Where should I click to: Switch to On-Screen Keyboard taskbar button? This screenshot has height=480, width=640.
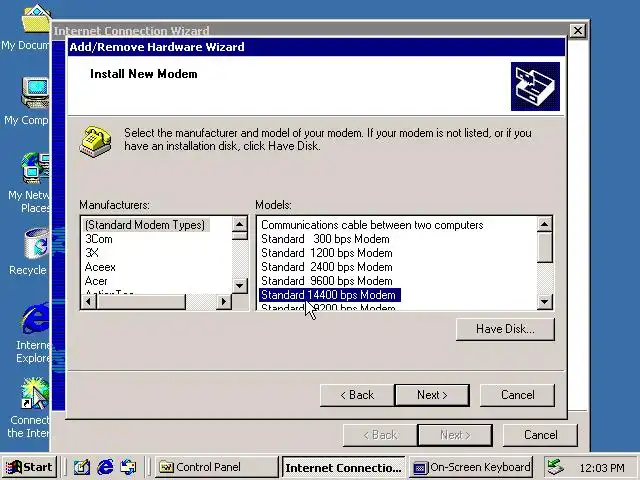471,467
